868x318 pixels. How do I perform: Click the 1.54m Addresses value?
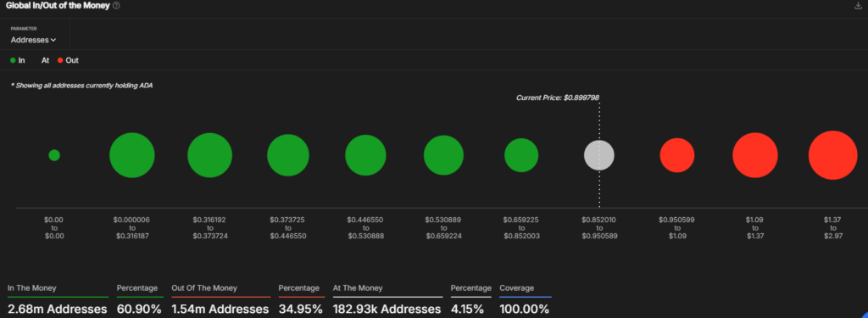point(220,309)
